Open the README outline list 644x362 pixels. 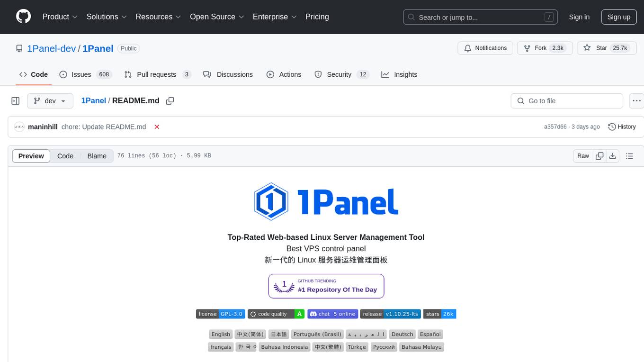click(x=629, y=156)
